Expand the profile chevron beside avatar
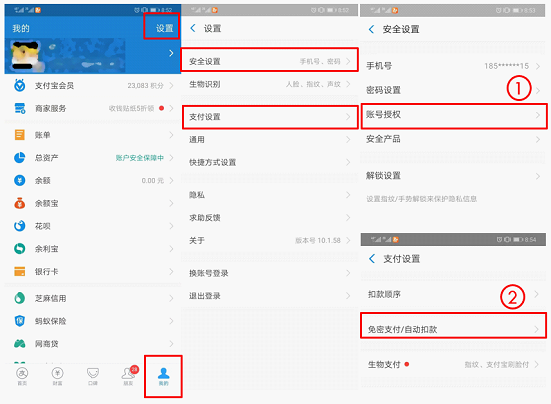551x404 pixels. click(x=171, y=53)
